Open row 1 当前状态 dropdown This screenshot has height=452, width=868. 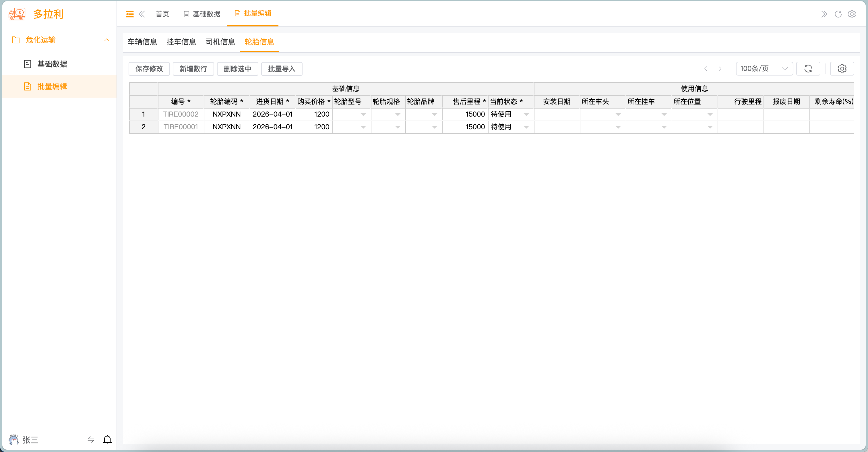click(526, 115)
